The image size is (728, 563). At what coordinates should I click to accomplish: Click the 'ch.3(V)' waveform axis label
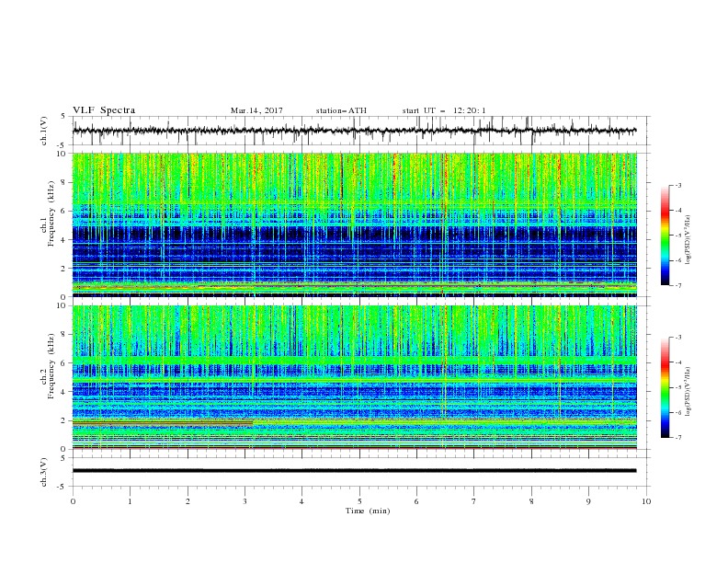(x=44, y=472)
